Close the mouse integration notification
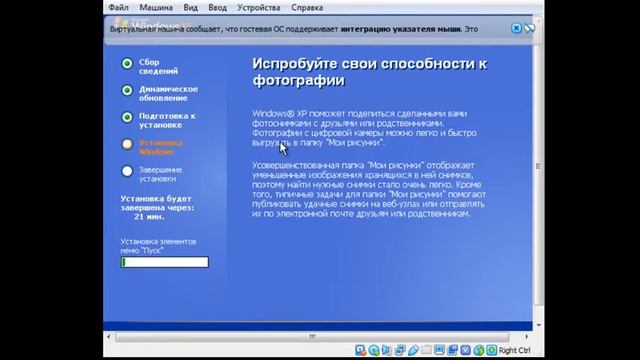This screenshot has width=640, height=360. click(516, 28)
